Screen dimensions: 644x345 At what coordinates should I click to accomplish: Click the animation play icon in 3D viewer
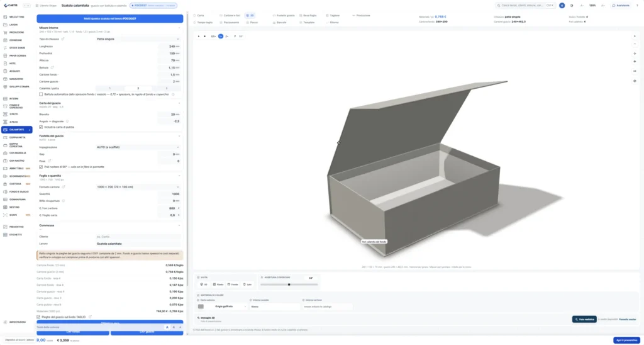pos(199,37)
